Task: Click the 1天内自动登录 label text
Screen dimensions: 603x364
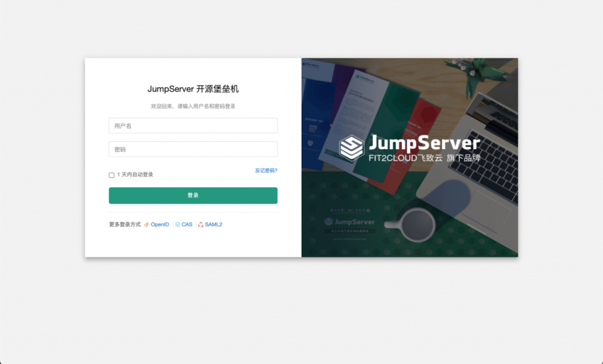Action: 135,175
